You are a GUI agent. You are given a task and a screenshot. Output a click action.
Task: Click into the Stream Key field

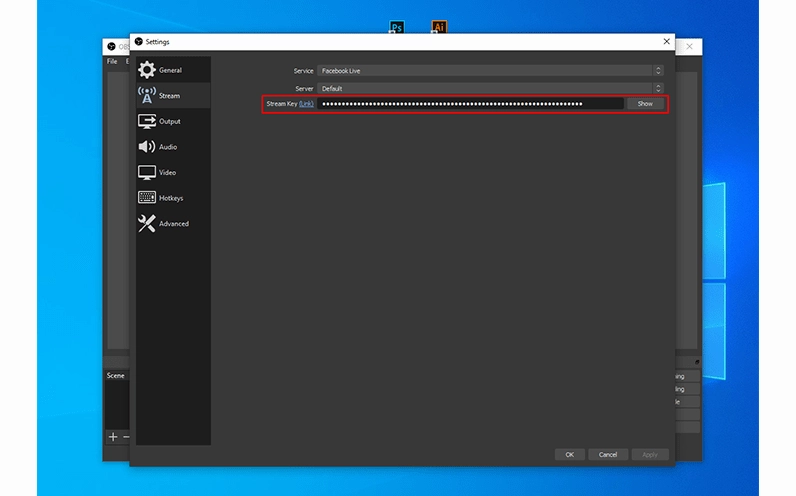470,104
